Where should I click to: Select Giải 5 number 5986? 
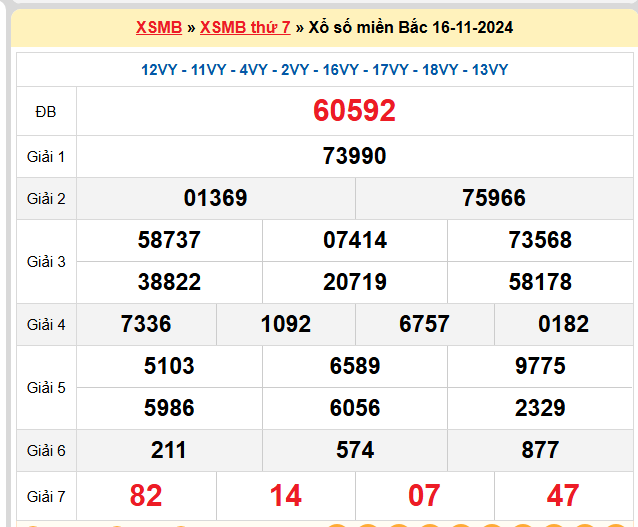169,408
